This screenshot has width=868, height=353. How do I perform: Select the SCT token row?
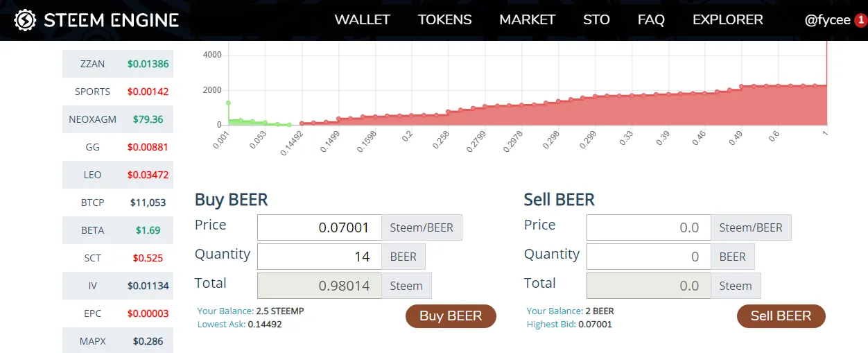point(118,258)
